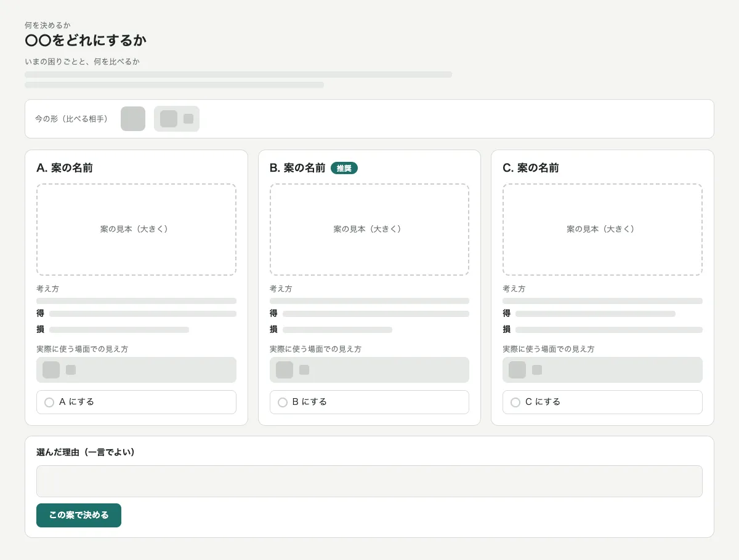Select the "A にする" radio option

point(136,402)
